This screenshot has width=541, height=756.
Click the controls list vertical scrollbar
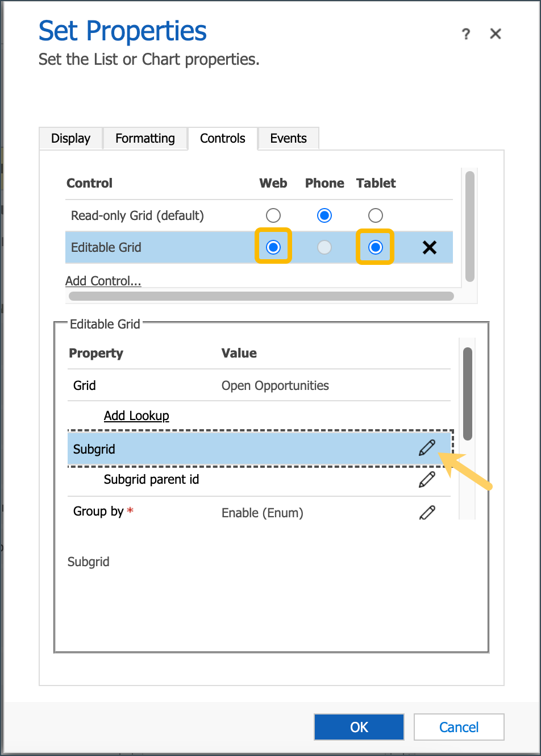pos(469,227)
